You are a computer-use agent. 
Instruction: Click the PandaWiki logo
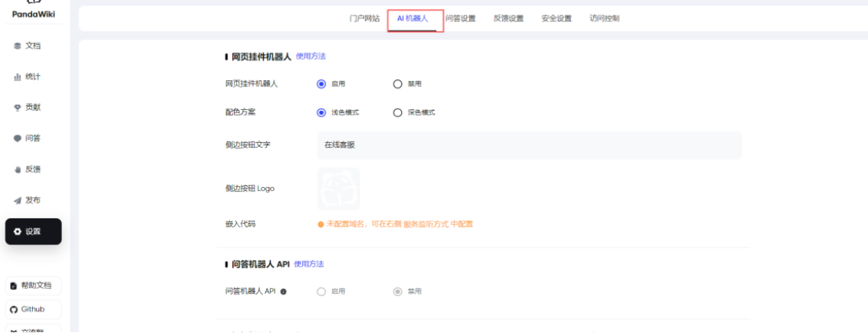[x=34, y=11]
